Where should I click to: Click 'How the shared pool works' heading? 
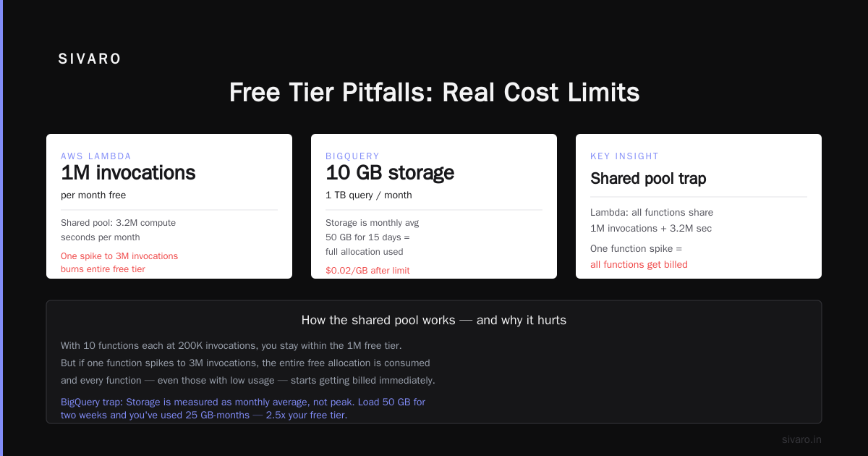434,320
